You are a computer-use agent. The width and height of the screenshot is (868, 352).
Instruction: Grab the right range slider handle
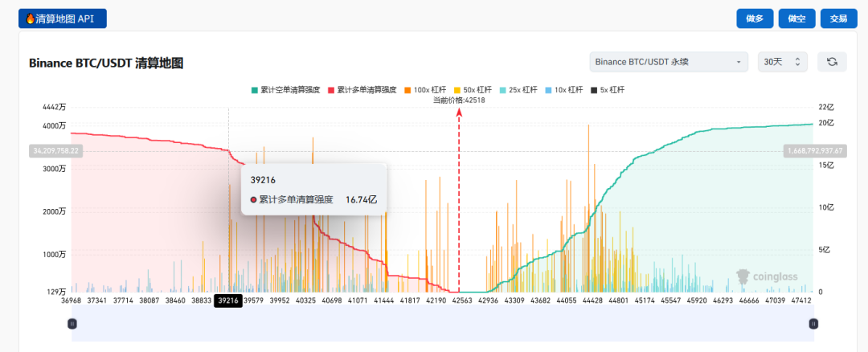813,324
